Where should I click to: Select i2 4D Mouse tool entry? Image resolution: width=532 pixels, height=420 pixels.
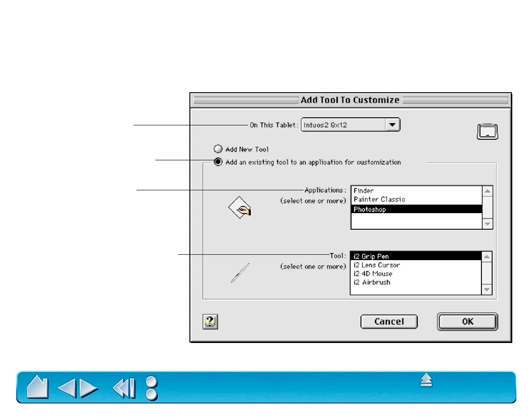pyautogui.click(x=416, y=274)
